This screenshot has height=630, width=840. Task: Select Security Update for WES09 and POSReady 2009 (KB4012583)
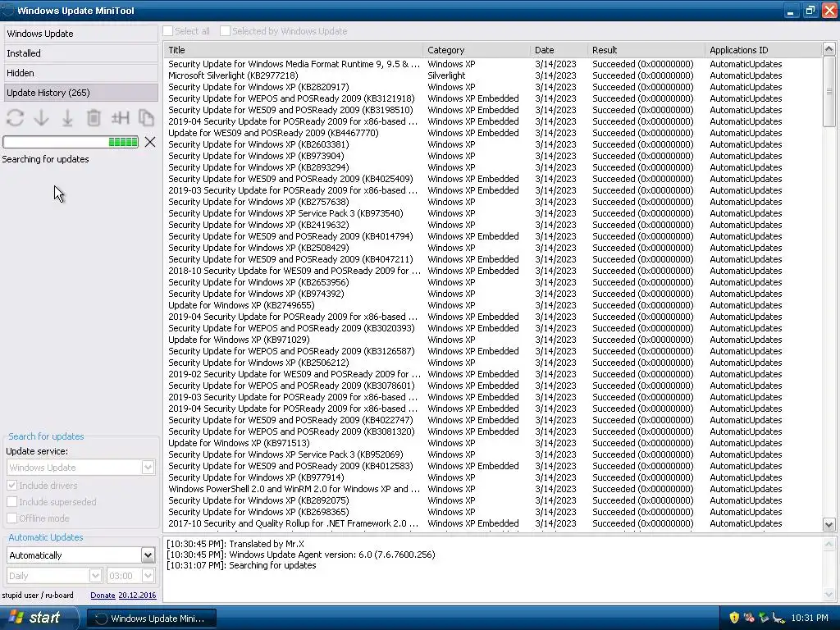493,466
